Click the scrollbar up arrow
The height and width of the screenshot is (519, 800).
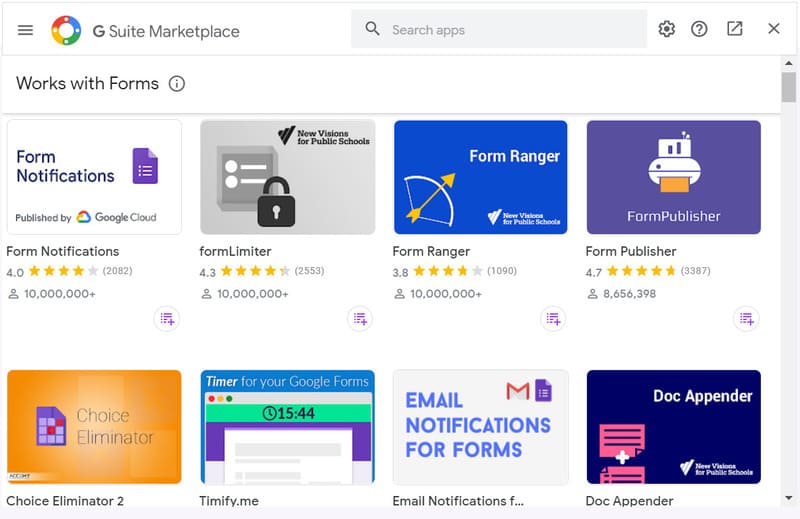[x=789, y=63]
